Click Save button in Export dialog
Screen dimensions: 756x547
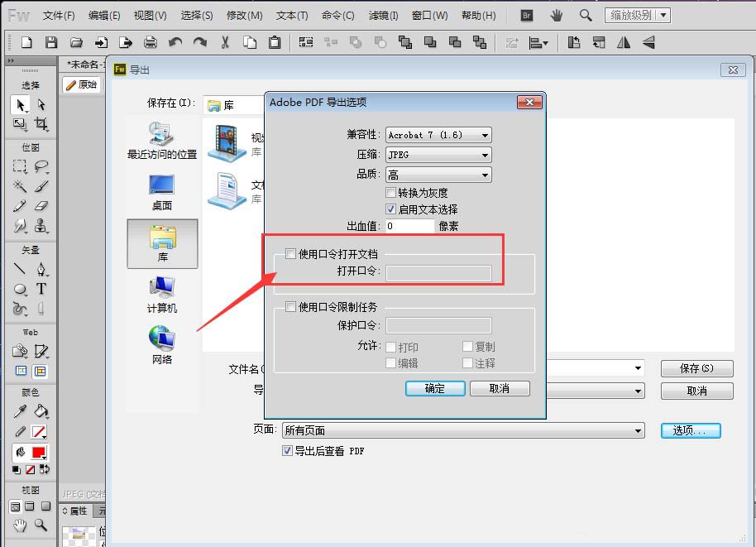coord(696,368)
